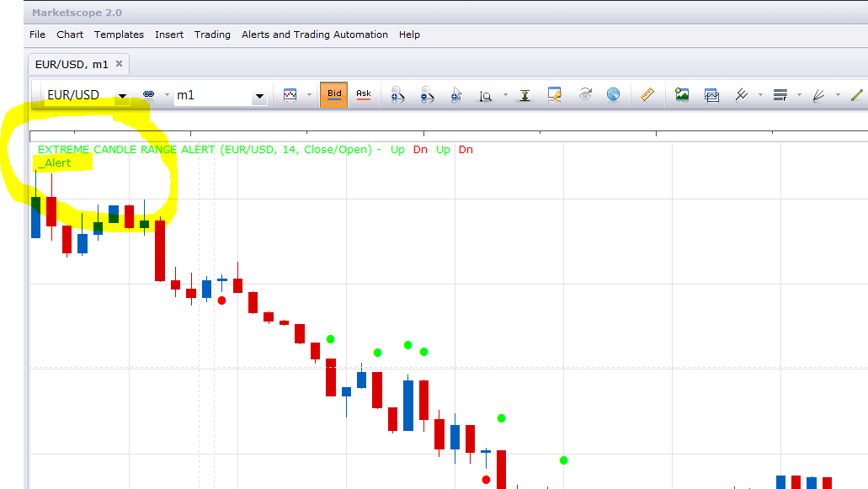Open Alerts and Trading Automation menu
This screenshot has width=868, height=489.
click(314, 35)
